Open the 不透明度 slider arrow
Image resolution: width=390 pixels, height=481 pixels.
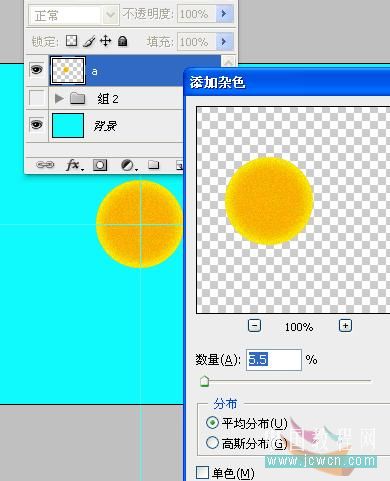pos(224,14)
